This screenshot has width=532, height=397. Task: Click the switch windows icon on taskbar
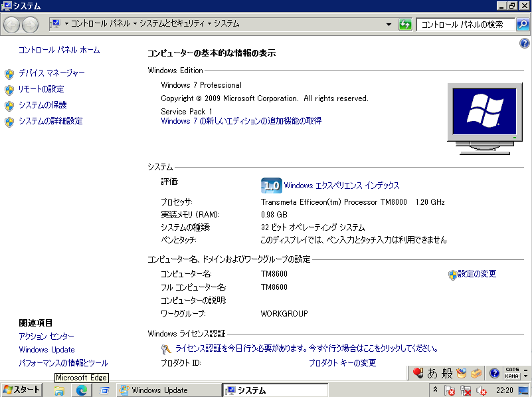coord(104,390)
